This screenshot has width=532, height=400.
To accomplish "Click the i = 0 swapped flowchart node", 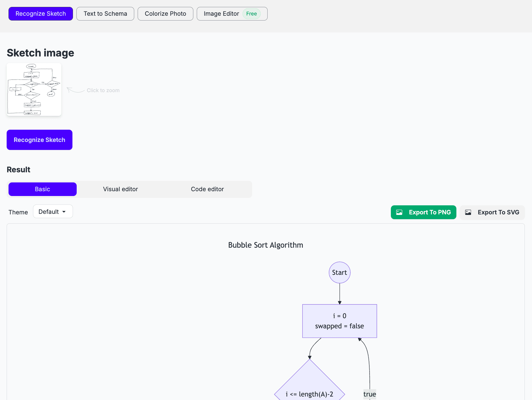I will click(339, 321).
